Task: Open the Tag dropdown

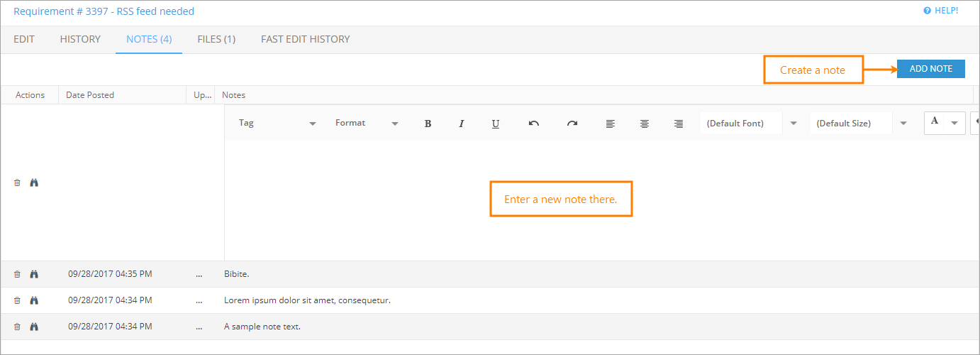Action: tap(277, 124)
